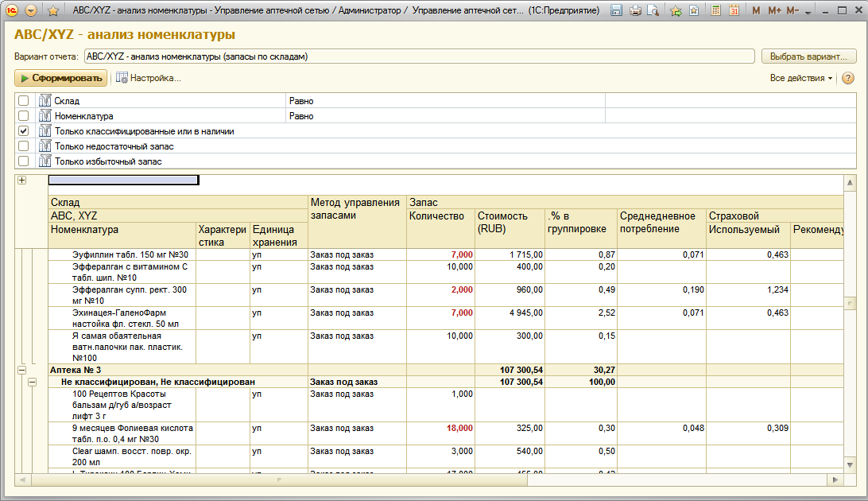Click the Стоимость (RUB) column header

(x=510, y=228)
